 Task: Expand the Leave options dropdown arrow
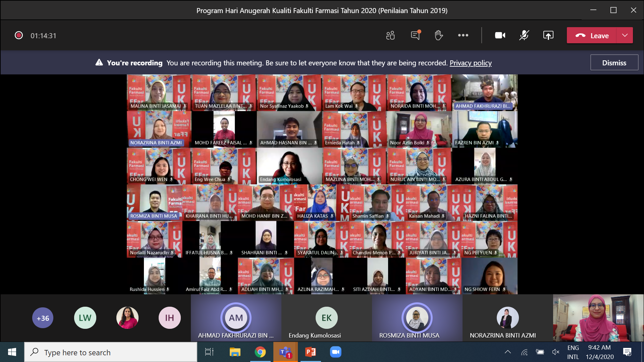[x=625, y=35]
